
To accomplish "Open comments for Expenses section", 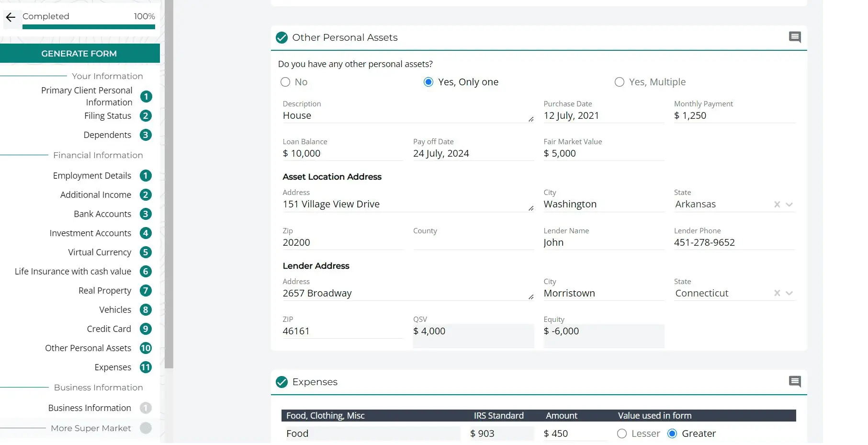I will click(x=795, y=381).
